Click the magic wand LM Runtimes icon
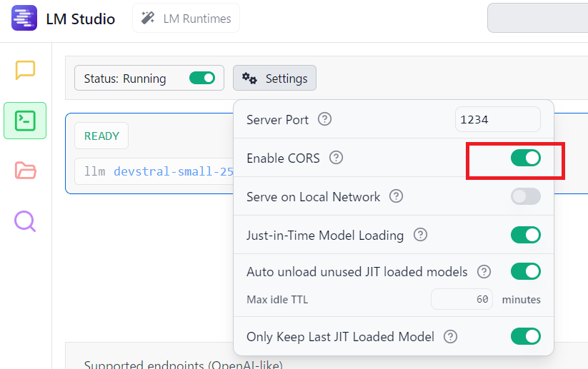Screen dimensions: 588x369 [x=148, y=18]
